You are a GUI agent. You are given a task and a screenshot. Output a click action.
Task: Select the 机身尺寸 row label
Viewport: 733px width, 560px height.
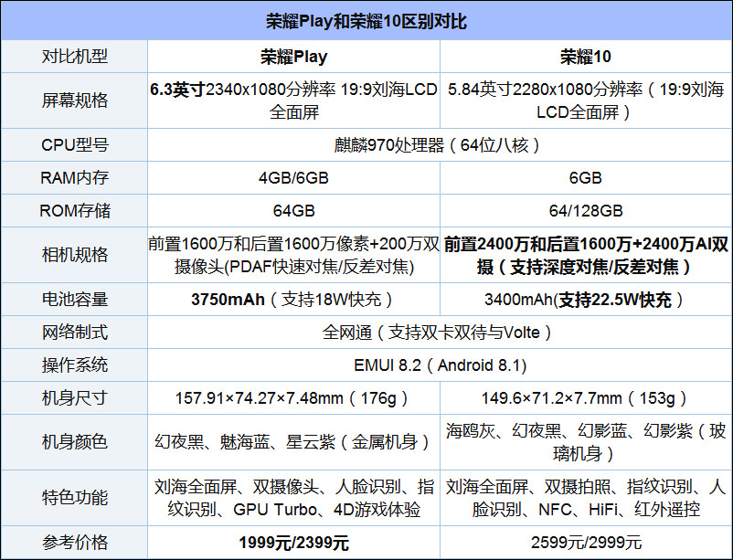[75, 397]
